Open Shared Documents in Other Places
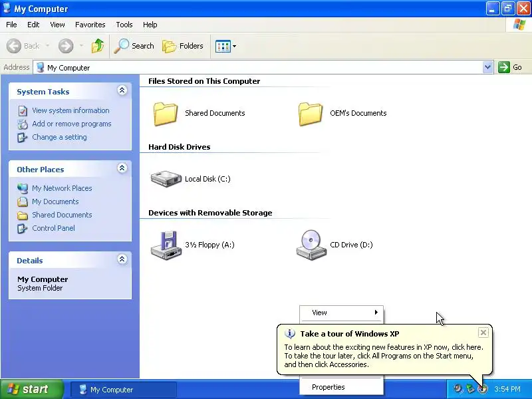532x399 pixels. (62, 215)
